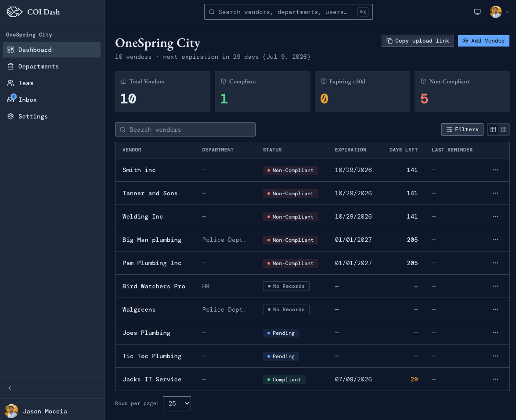Sort by the STATUS column header

pos(272,150)
